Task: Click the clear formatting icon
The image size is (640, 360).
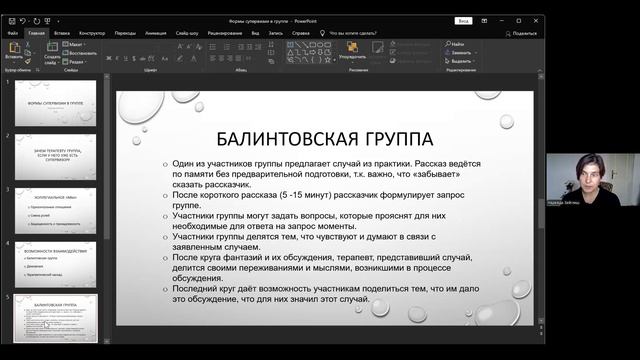Action: 199,47
